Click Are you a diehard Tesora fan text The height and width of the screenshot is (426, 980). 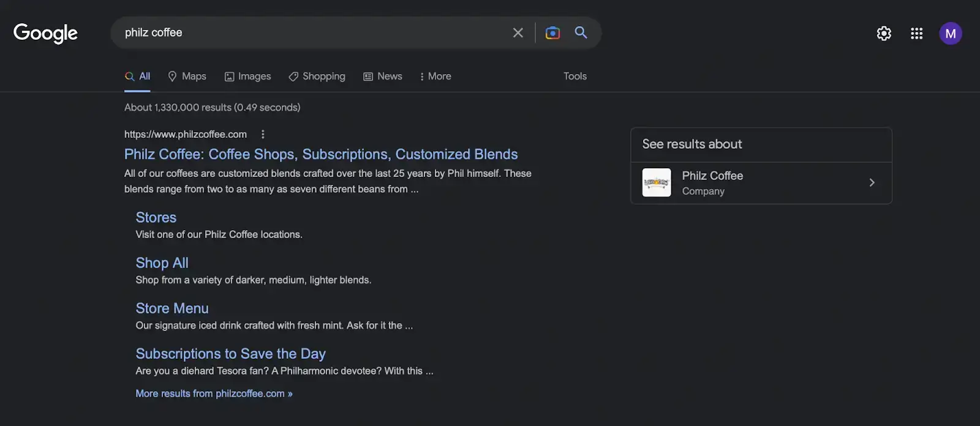tap(284, 371)
